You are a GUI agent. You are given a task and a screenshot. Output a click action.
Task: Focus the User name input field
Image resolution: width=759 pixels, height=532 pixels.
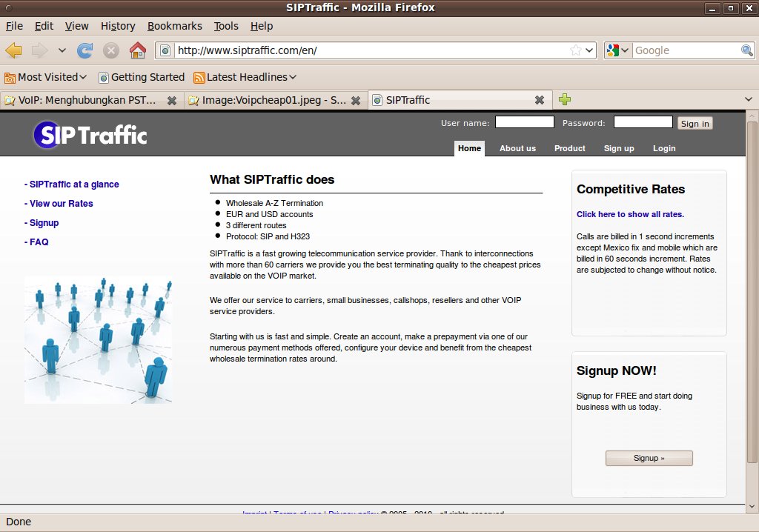click(x=524, y=122)
